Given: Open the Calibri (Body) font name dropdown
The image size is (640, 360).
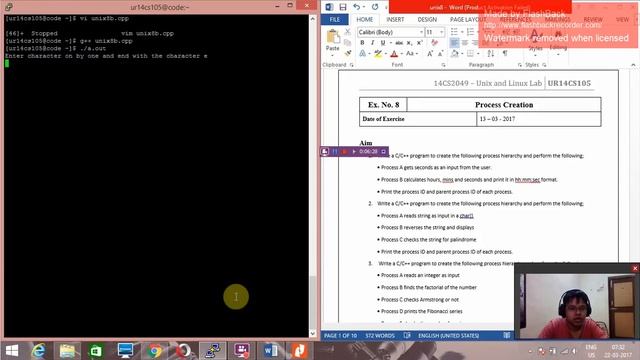Looking at the screenshot, I should click(421, 32).
